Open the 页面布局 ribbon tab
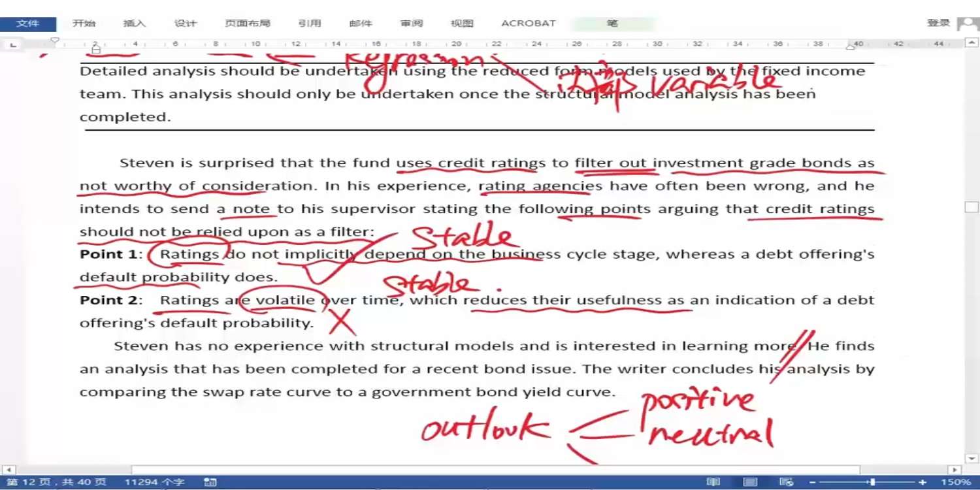The width and height of the screenshot is (980, 490). [248, 24]
